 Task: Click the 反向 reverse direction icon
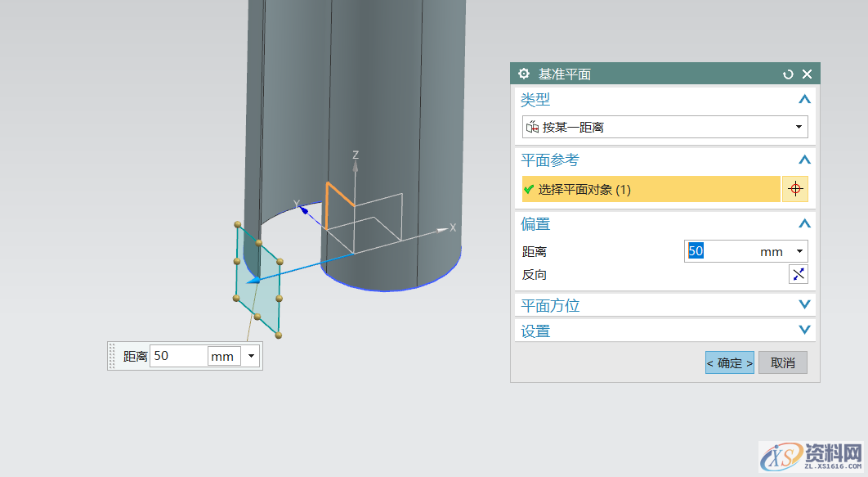point(798,275)
